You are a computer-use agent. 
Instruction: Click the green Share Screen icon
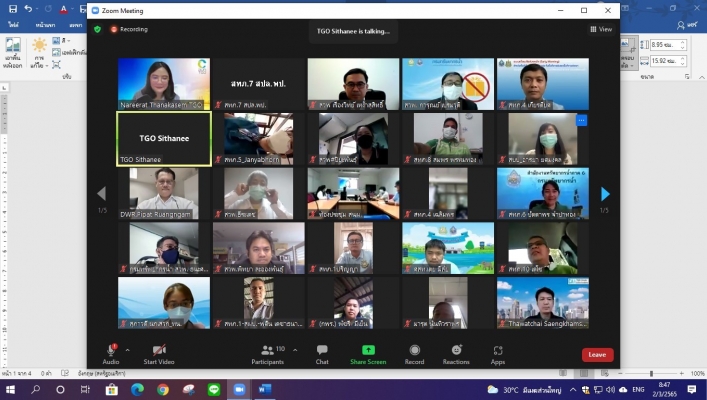click(x=368, y=351)
